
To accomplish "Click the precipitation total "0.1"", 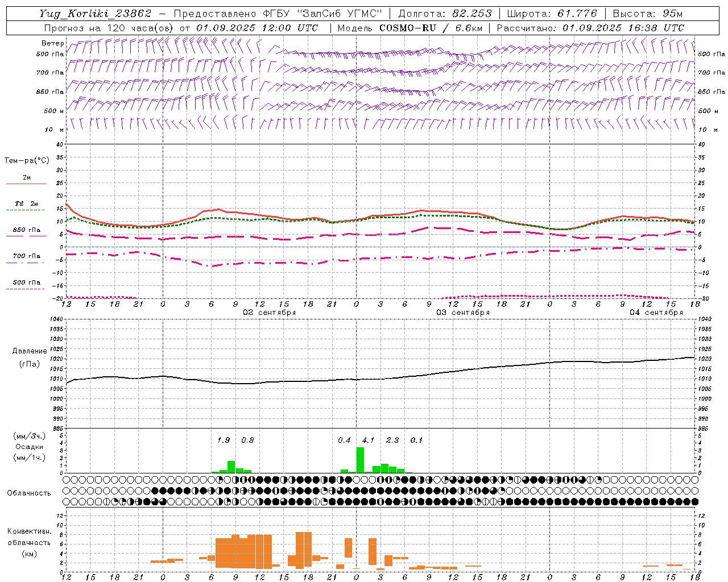I will 416,440.
